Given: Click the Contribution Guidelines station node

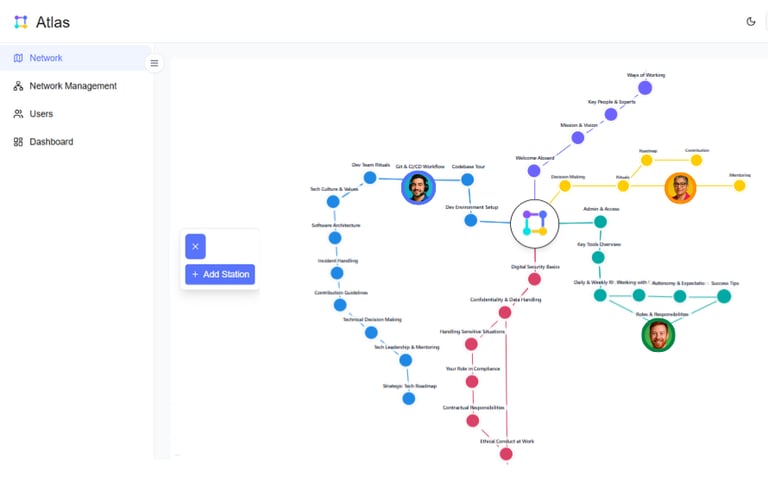Looking at the screenshot, I should coord(340,305).
